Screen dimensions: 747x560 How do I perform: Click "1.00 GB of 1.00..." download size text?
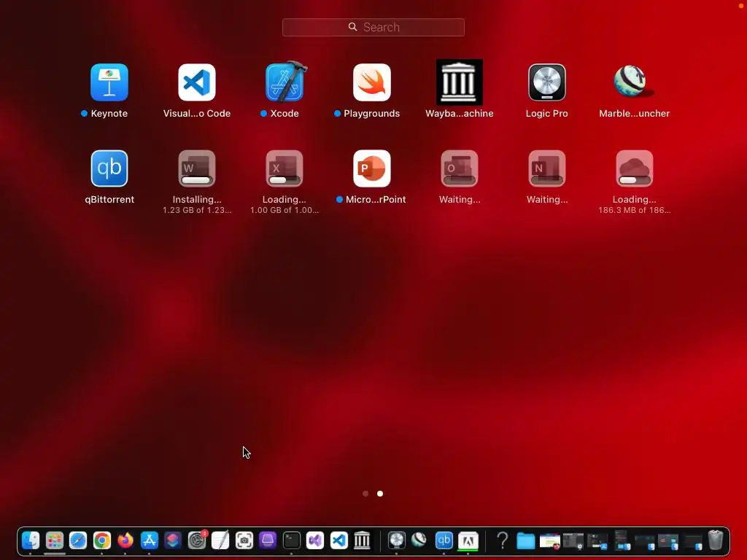pos(285,210)
